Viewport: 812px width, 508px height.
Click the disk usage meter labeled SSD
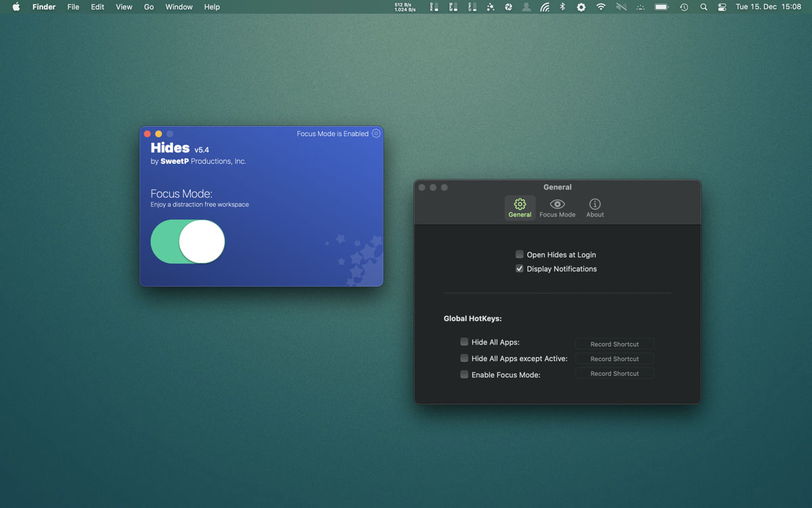click(x=434, y=7)
